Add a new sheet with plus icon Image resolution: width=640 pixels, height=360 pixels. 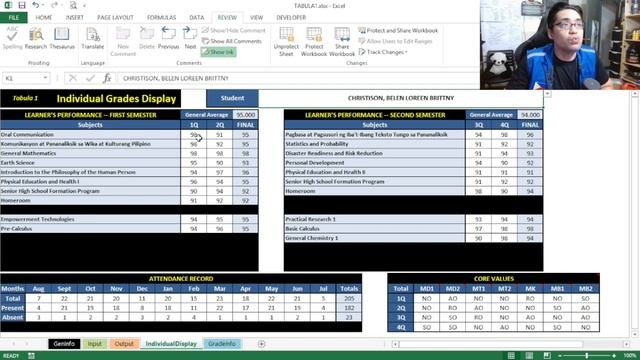point(262,344)
